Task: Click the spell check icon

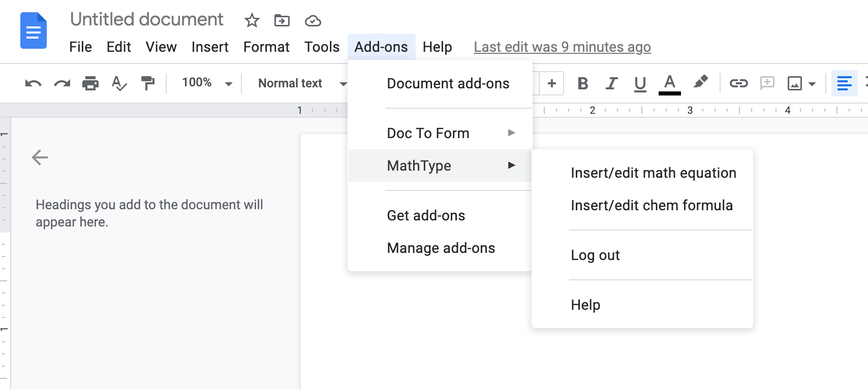Action: 119,83
